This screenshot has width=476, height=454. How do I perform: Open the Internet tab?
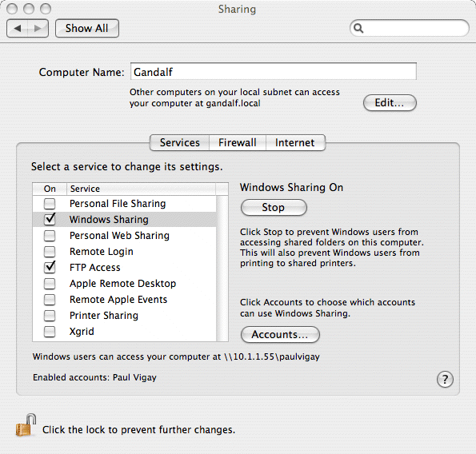(295, 142)
